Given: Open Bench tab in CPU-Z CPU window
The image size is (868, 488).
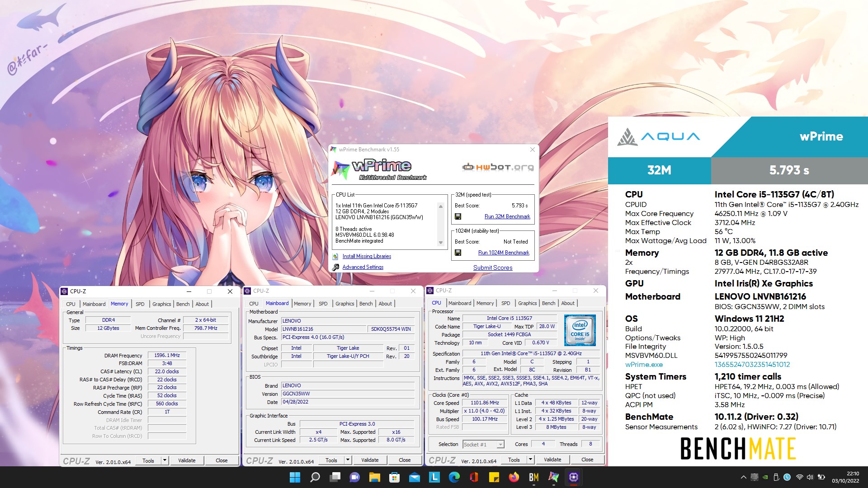Looking at the screenshot, I should coord(549,303).
